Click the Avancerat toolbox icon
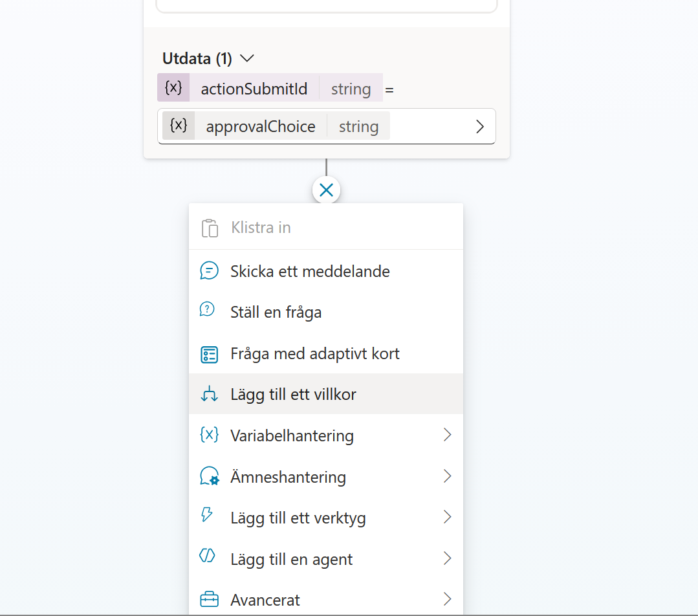This screenshot has width=698, height=616. (209, 599)
